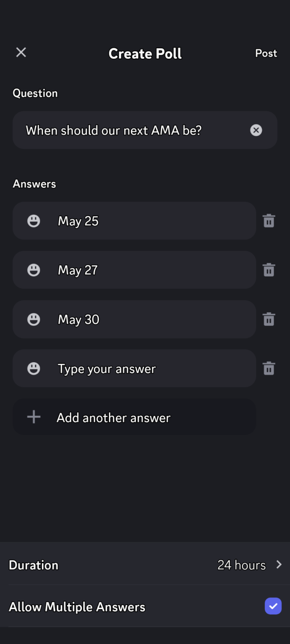Image resolution: width=290 pixels, height=644 pixels.
Task: Delete the May 27 answer
Action: pos(269,270)
